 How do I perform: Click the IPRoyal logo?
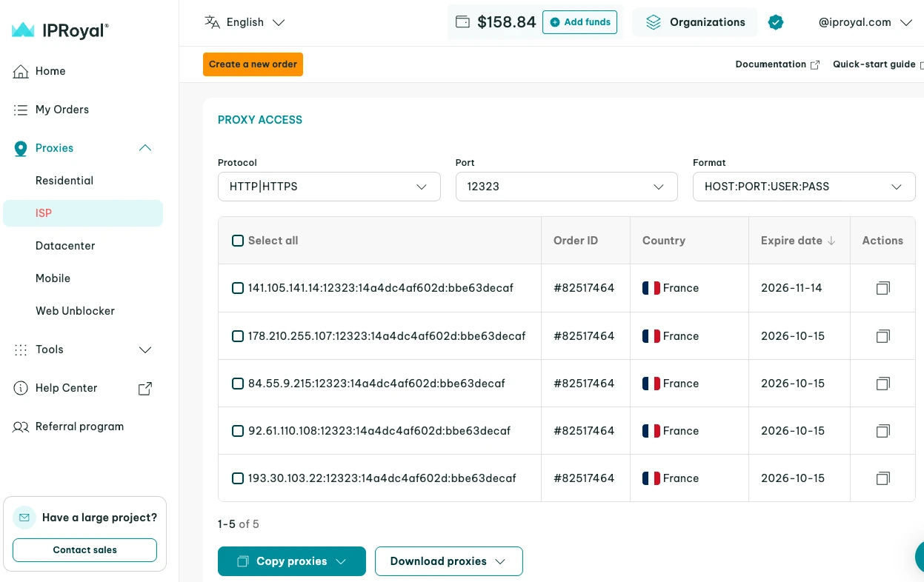point(60,30)
